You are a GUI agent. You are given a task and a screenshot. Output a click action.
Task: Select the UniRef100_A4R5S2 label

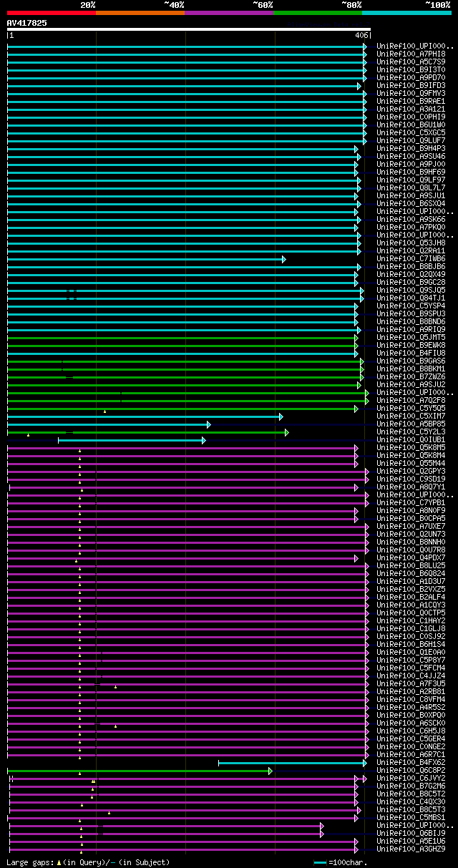pos(411,707)
